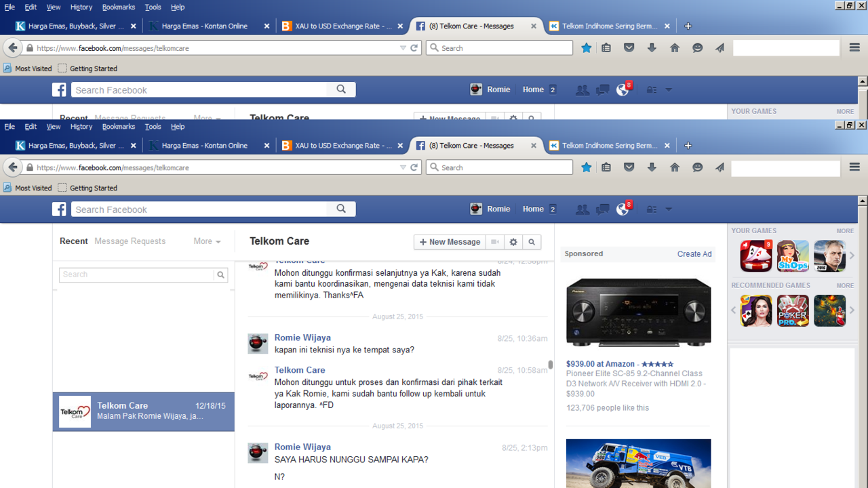Click magnifier in conversations search box

220,274
